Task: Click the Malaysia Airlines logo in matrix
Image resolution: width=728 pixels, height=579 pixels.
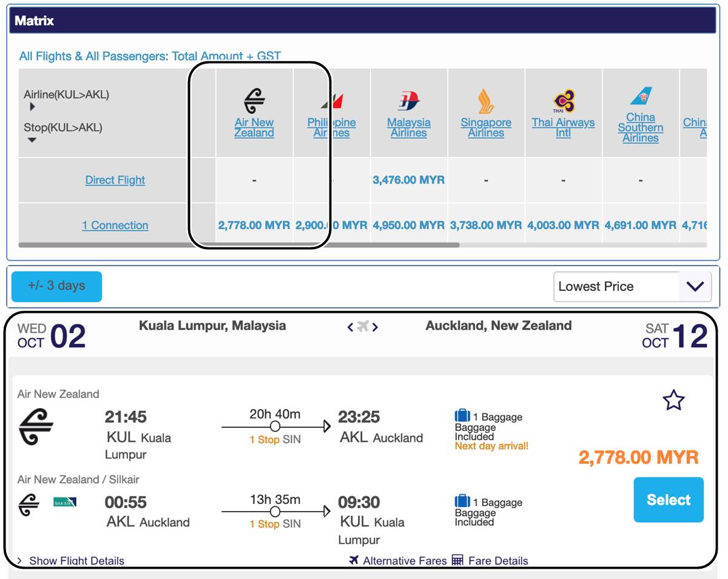Action: coord(409,101)
